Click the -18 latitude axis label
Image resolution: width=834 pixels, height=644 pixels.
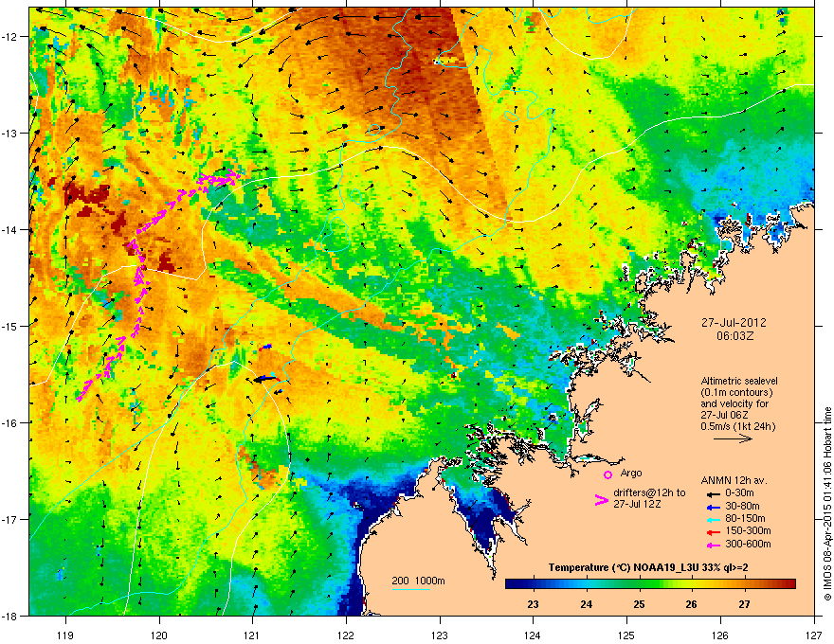coord(10,616)
